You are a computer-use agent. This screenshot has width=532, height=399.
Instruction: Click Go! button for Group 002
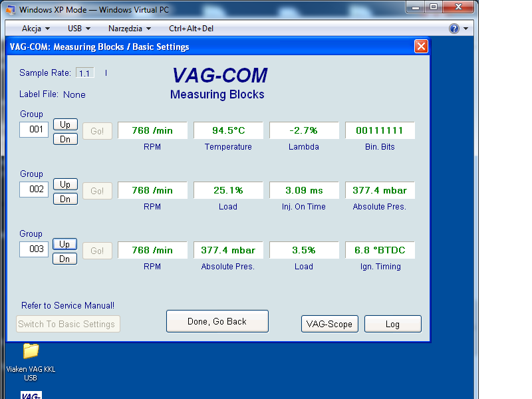tap(97, 191)
